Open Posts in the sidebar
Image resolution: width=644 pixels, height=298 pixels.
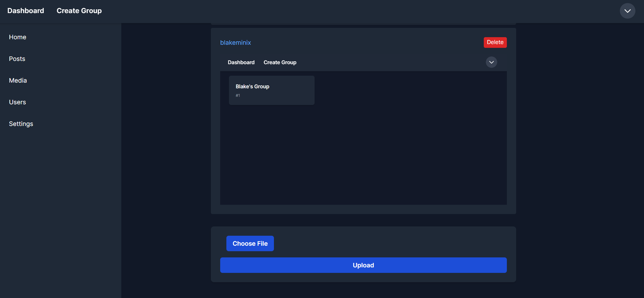17,59
